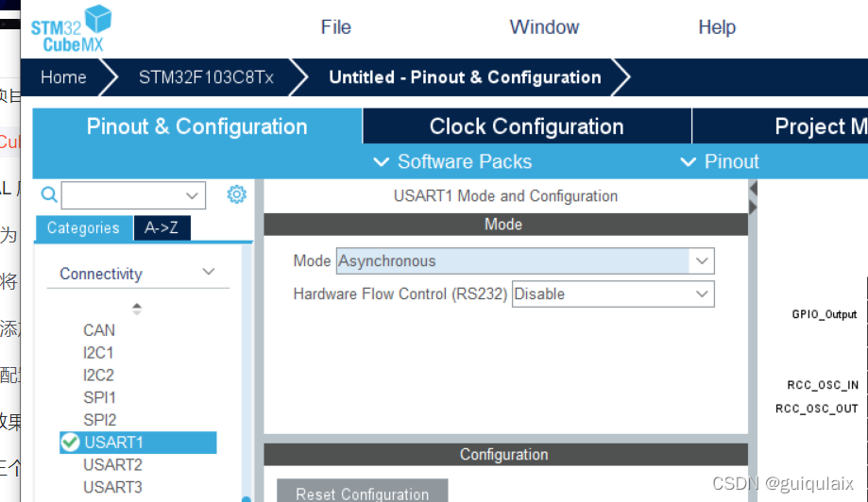Expand the Software Packs dropdown
Screen dimensions: 868x502
point(452,161)
